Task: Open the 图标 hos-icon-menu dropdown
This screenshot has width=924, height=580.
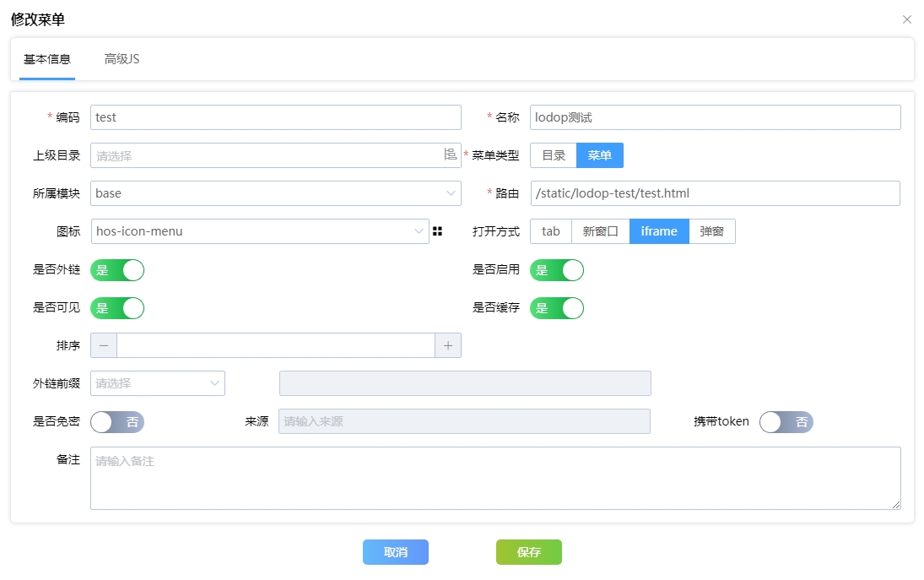Action: (260, 231)
